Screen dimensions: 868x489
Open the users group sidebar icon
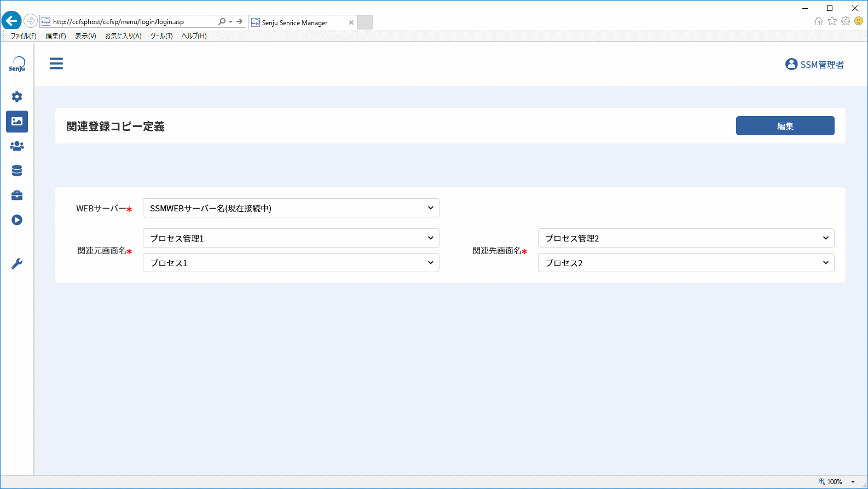[17, 146]
